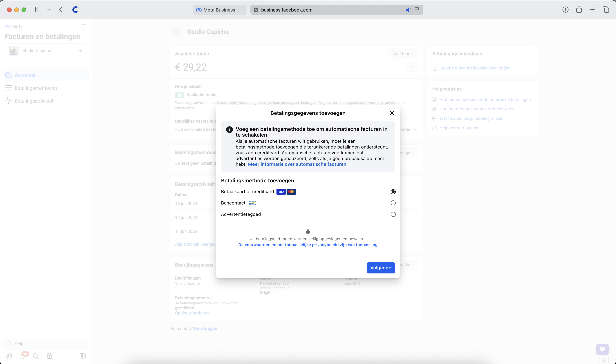The image size is (616, 364).
Task: Switch to the Meta Business tab
Action: [x=219, y=10]
